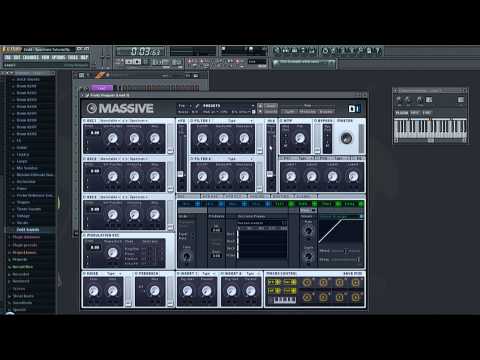Switch to the Browser view
Image resolution: width=480 pixels, height=360 pixels.
(x=326, y=111)
